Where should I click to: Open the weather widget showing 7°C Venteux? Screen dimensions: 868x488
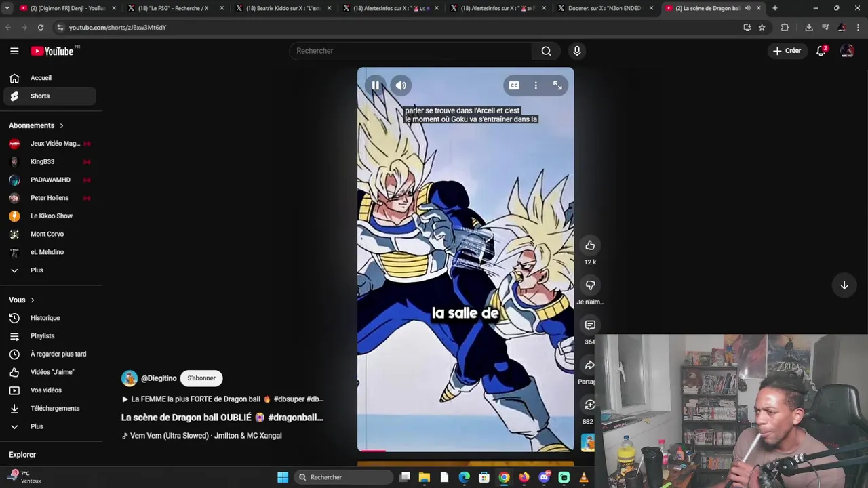point(26,477)
